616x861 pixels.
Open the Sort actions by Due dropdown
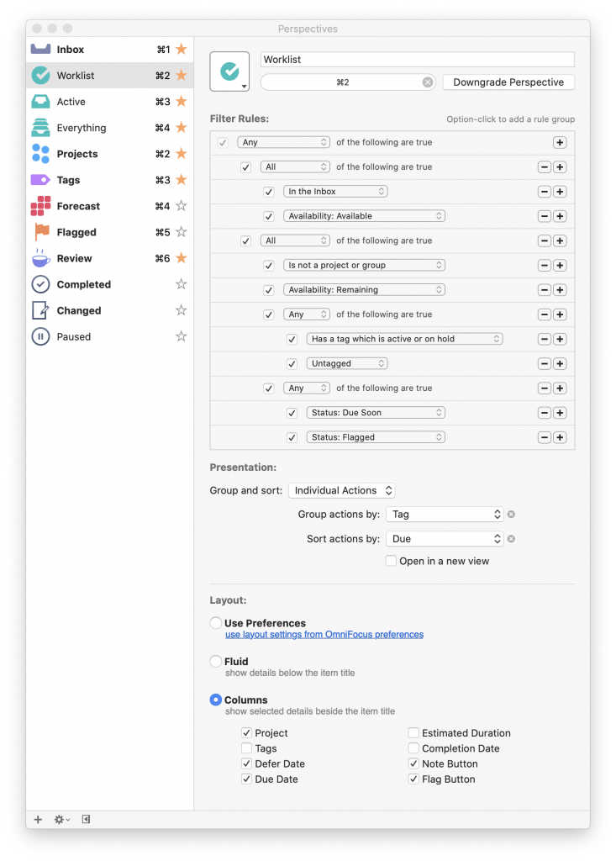(x=445, y=539)
